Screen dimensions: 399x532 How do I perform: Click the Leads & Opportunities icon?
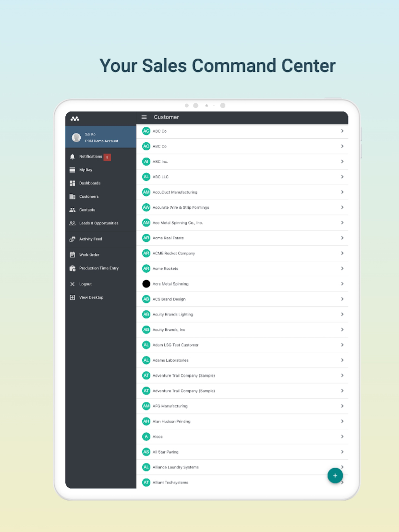[x=72, y=223]
